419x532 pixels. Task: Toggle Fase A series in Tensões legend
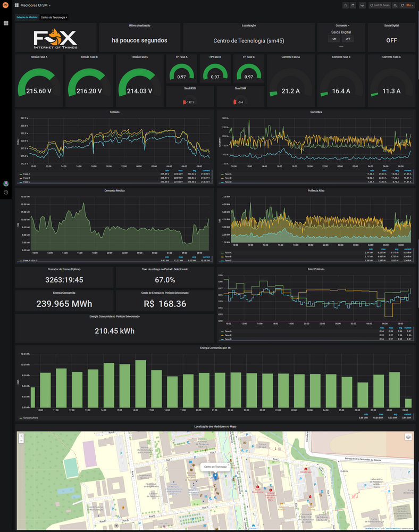pos(26,174)
